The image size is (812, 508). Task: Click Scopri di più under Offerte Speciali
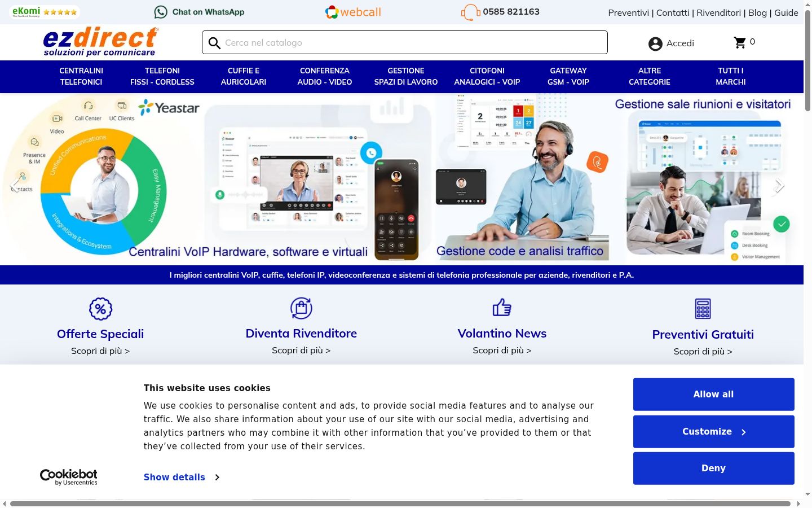pyautogui.click(x=100, y=351)
